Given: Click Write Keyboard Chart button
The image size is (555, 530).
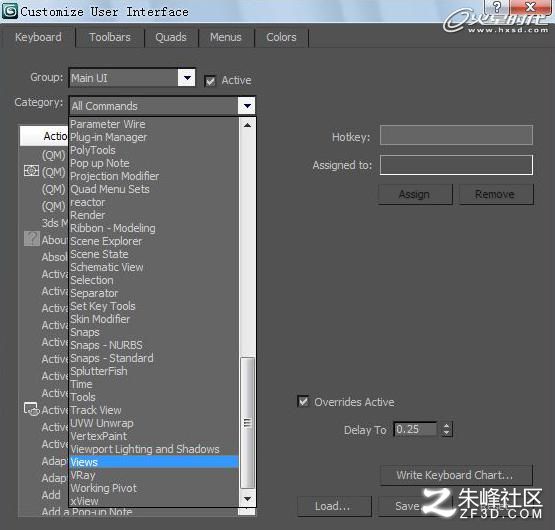Looking at the screenshot, I should pos(456,475).
